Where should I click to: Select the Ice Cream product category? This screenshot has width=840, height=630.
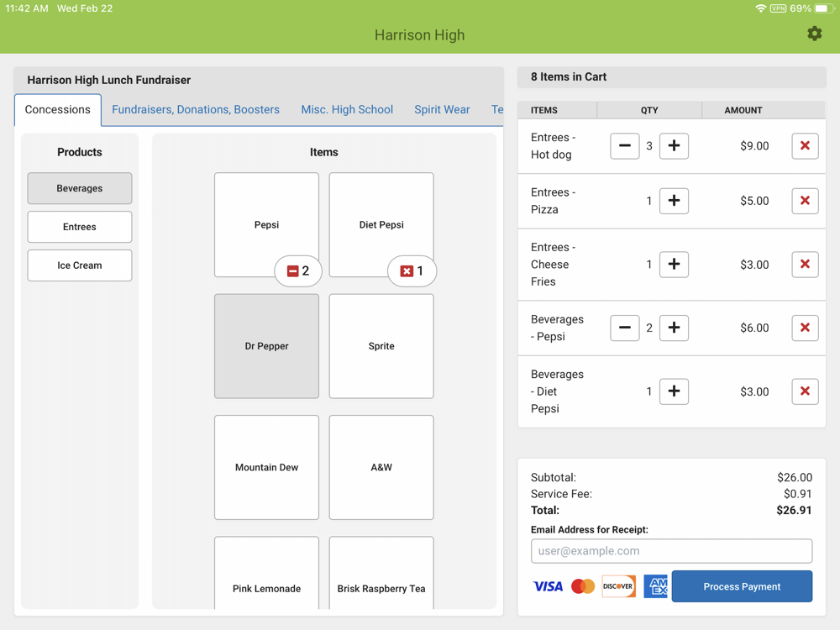(80, 265)
